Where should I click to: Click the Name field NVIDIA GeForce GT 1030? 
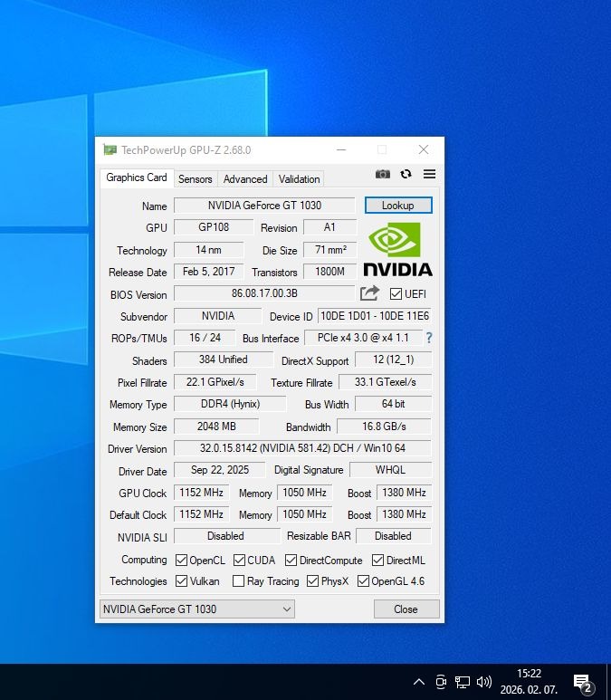tap(264, 206)
